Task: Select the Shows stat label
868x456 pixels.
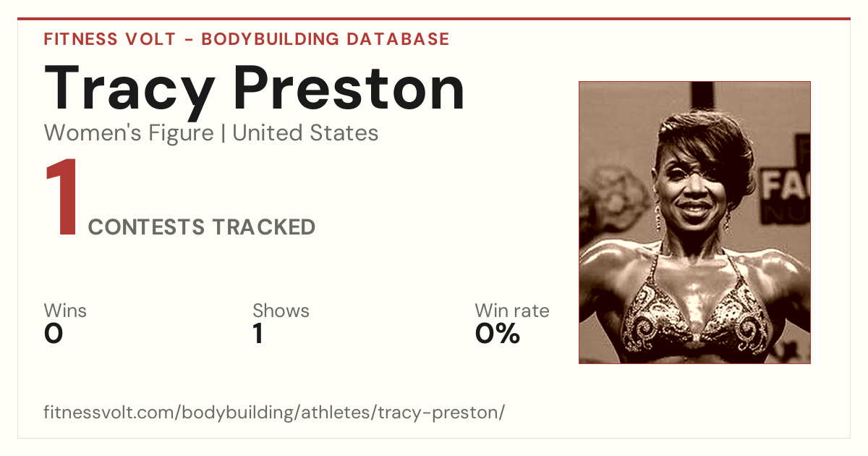Action: (x=281, y=311)
